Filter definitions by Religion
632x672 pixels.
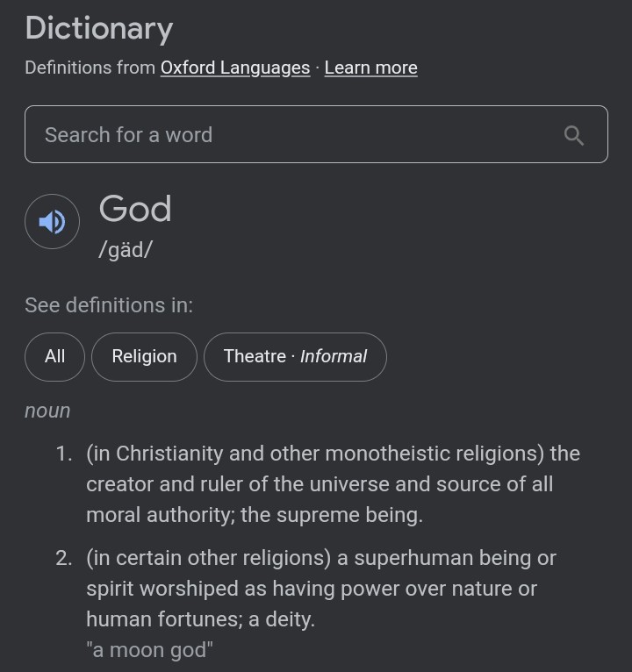(144, 356)
